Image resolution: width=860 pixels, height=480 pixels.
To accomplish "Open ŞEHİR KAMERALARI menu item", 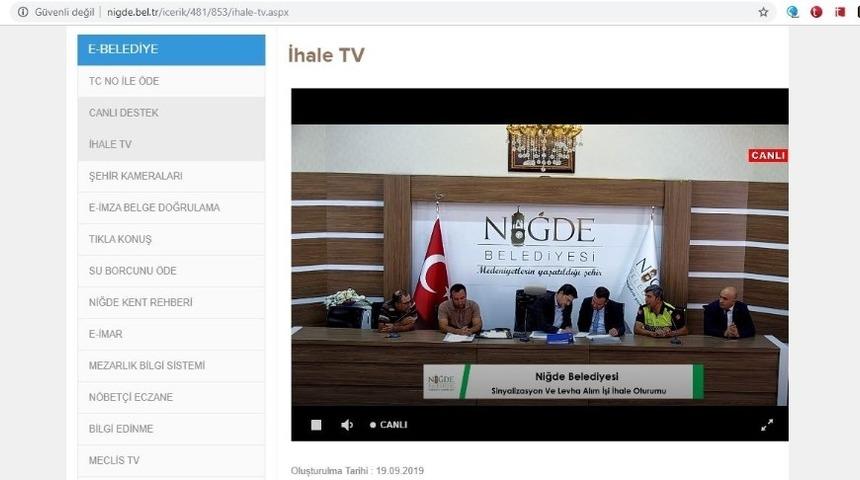I will [171, 176].
